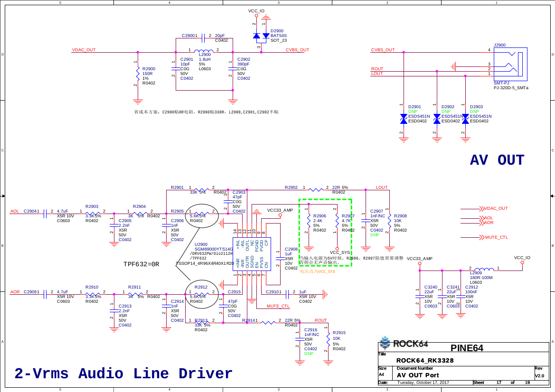The width and height of the screenshot is (555, 392).
Task: Click the D2900 BAT54S dual diode symbol
Action: click(x=261, y=36)
